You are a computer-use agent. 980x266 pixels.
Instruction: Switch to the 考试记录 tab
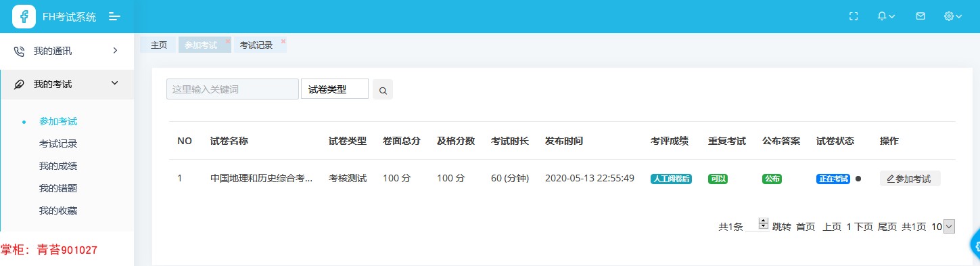pos(256,45)
